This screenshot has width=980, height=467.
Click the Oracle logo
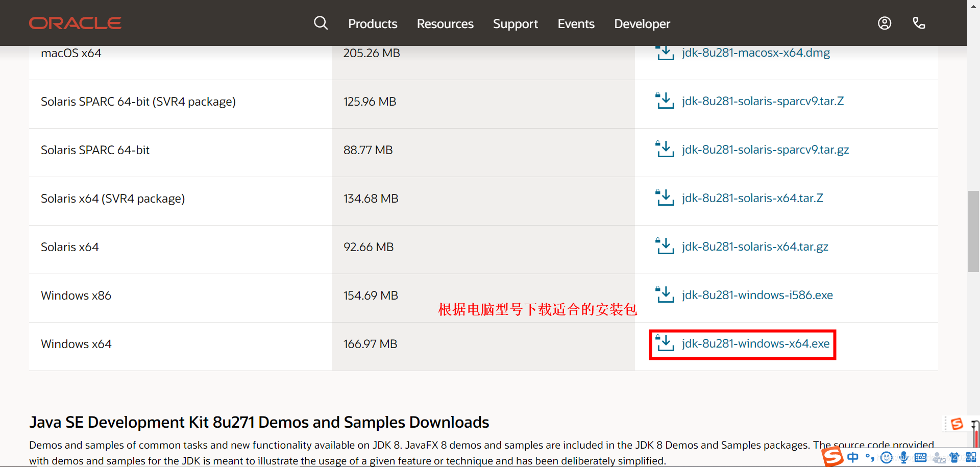(75, 23)
